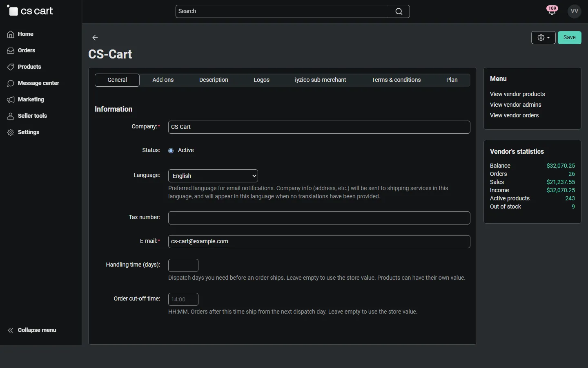The width and height of the screenshot is (588, 368).
Task: Click the Balance value $32,070.25
Action: click(561, 166)
